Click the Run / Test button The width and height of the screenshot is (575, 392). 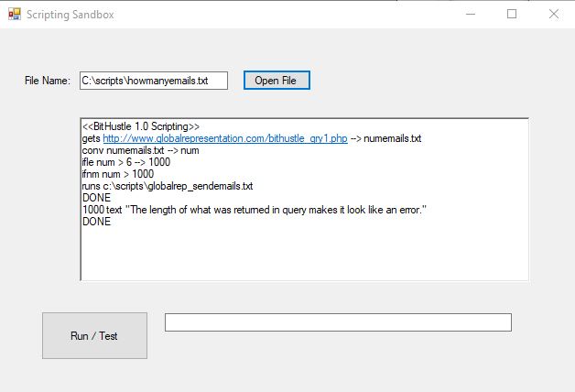click(94, 335)
